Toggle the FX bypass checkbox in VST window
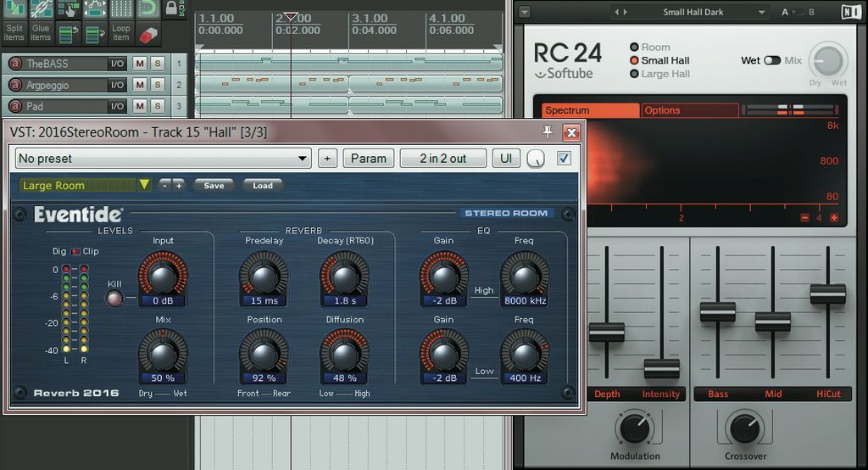Screen dimensions: 868x470 (x=564, y=159)
